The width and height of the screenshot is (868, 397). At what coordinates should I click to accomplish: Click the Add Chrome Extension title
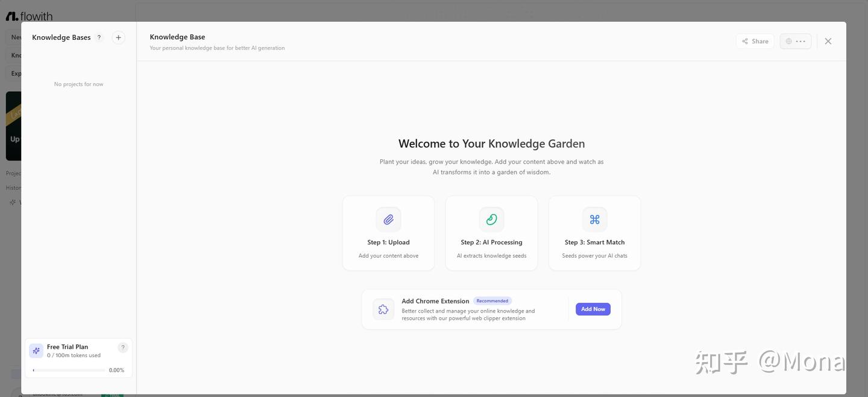[x=435, y=301]
